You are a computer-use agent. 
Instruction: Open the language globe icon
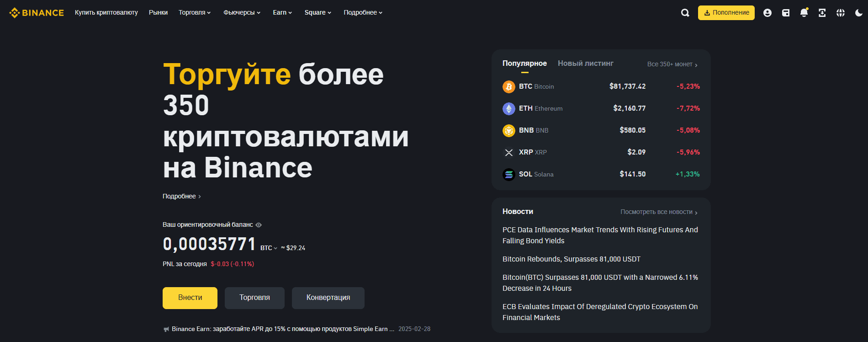tap(841, 13)
